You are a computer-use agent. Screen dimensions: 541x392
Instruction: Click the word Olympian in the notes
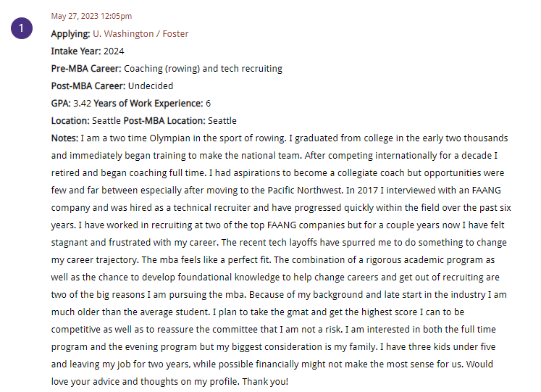pyautogui.click(x=169, y=138)
